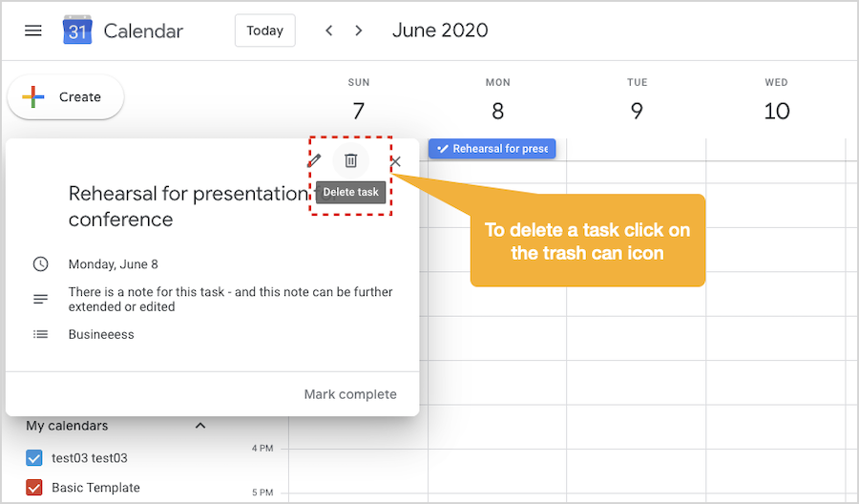Click the pencil edit task icon
Screen dimensions: 859x504
(x=314, y=160)
